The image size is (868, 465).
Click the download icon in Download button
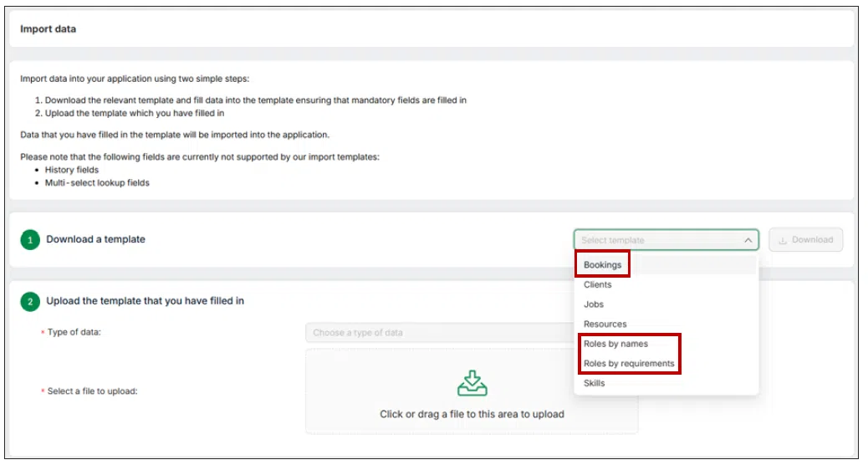tap(783, 240)
